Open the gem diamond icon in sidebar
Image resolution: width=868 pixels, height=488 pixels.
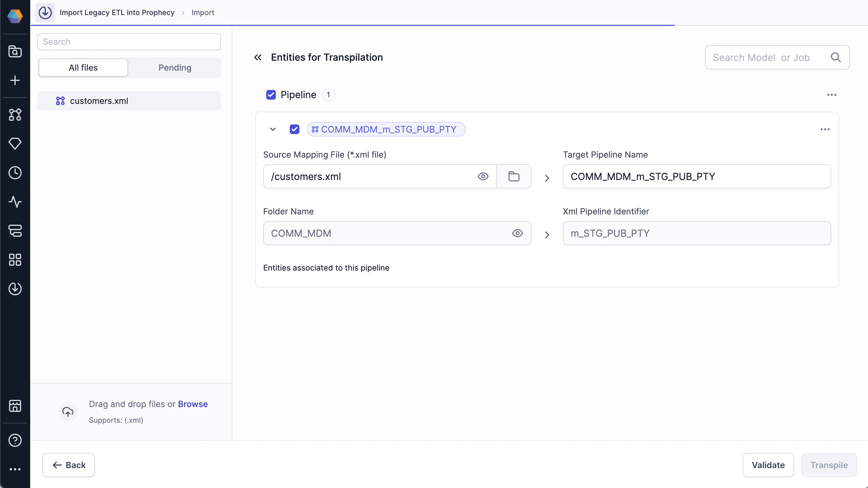[15, 144]
